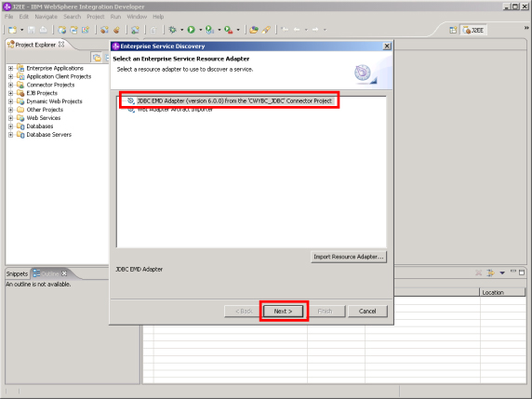Open the Run menu
Screen dimensions: 532x399
click(115, 17)
